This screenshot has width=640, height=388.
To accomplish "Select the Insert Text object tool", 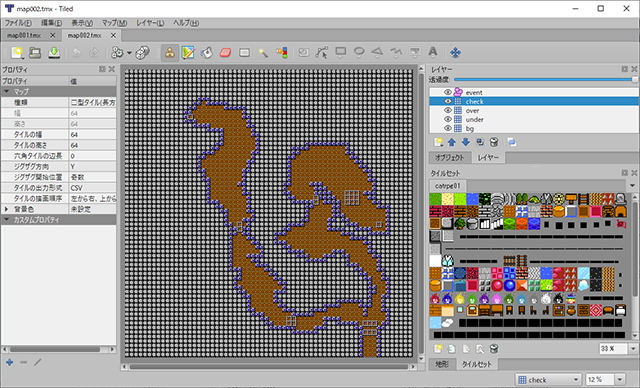I will (x=433, y=52).
